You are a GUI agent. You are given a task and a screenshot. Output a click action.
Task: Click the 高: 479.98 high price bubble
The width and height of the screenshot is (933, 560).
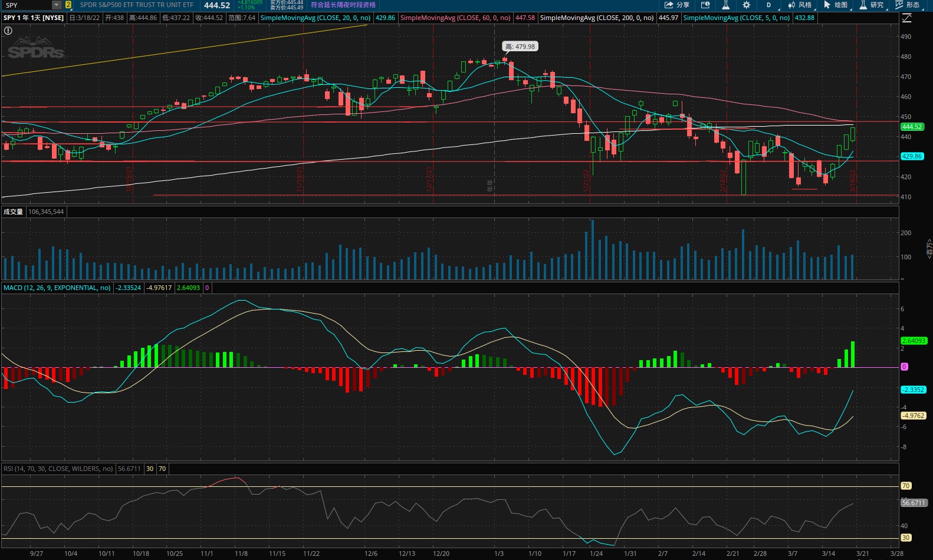(x=520, y=47)
